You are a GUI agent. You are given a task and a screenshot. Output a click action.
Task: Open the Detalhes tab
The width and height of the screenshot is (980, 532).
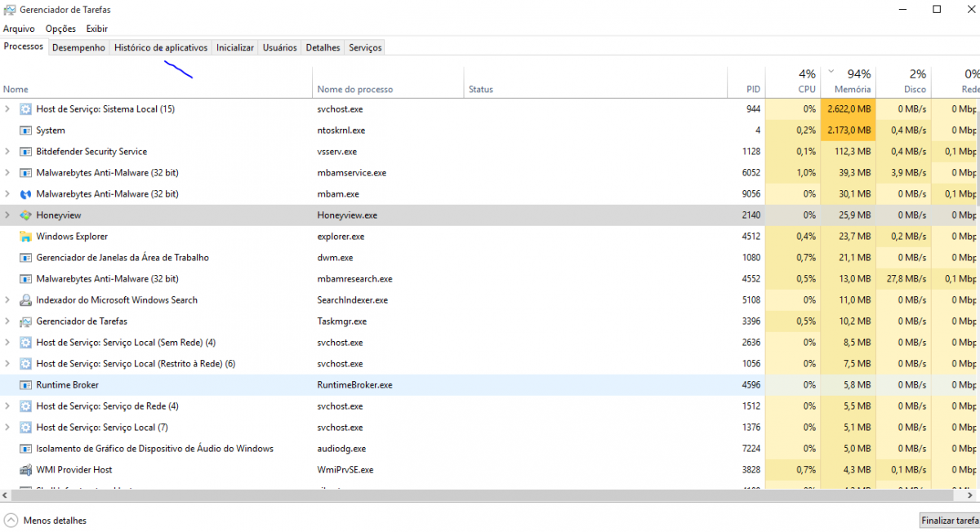(x=323, y=47)
